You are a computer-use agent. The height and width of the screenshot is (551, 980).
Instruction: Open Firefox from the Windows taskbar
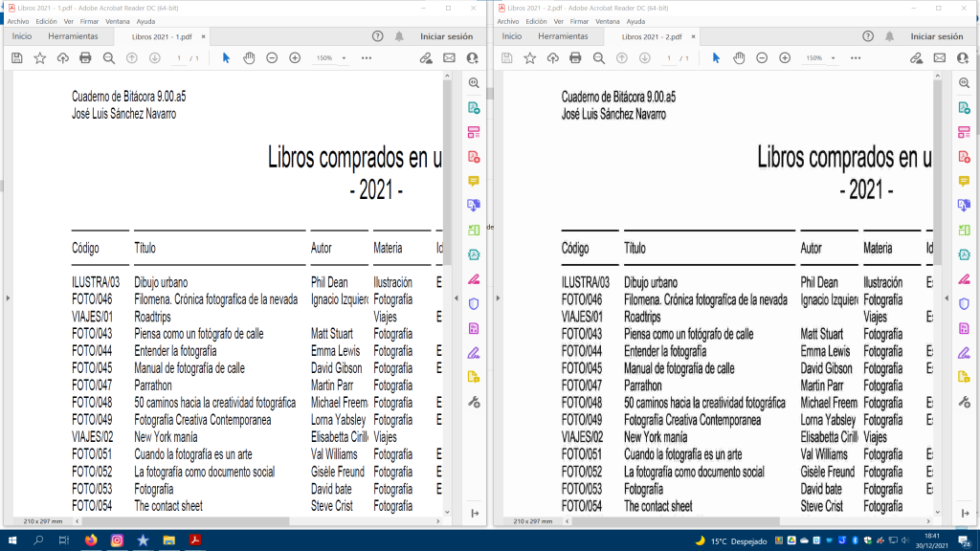click(x=91, y=540)
